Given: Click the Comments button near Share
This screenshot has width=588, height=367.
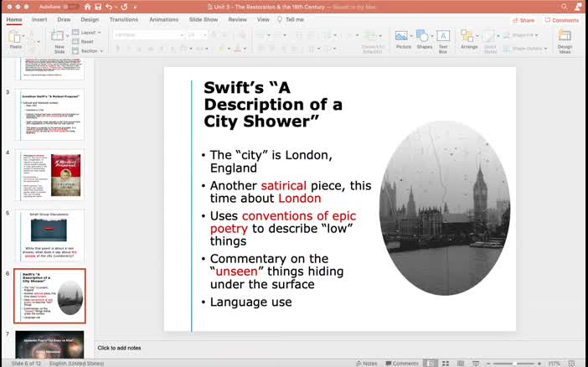Looking at the screenshot, I should click(x=562, y=20).
